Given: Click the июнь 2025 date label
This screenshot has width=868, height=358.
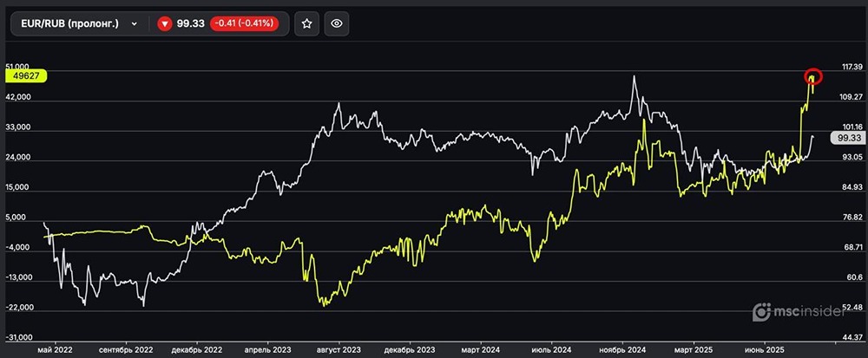Looking at the screenshot, I should tap(764, 349).
